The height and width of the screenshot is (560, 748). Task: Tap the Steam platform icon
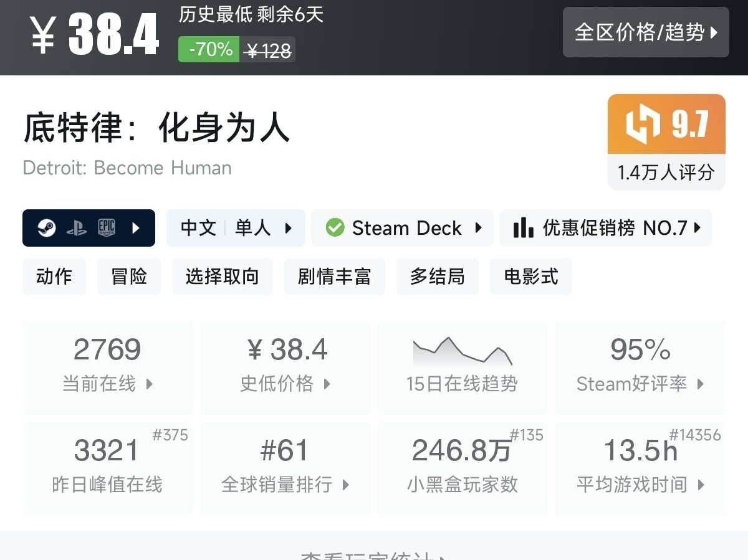tap(46, 228)
